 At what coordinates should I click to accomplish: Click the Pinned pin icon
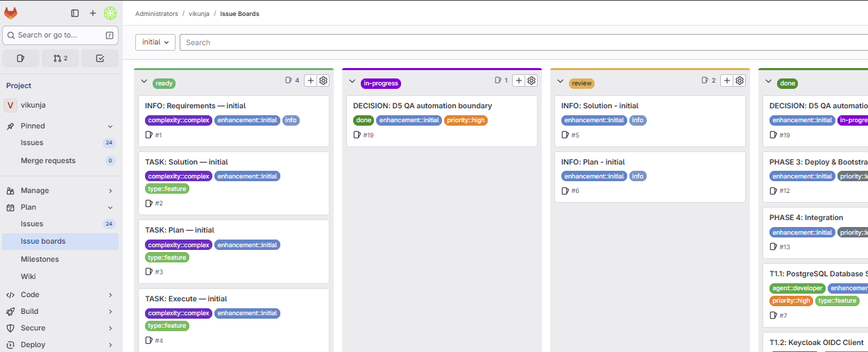tap(10, 126)
